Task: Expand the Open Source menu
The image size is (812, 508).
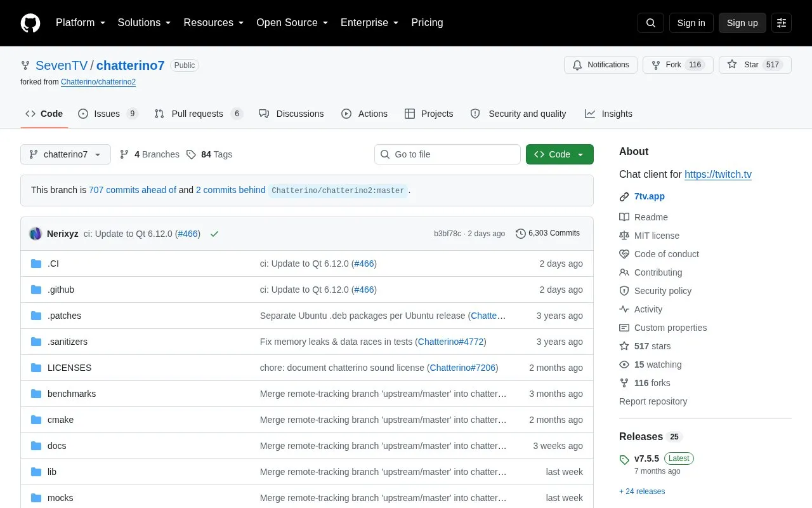Action: [x=292, y=23]
